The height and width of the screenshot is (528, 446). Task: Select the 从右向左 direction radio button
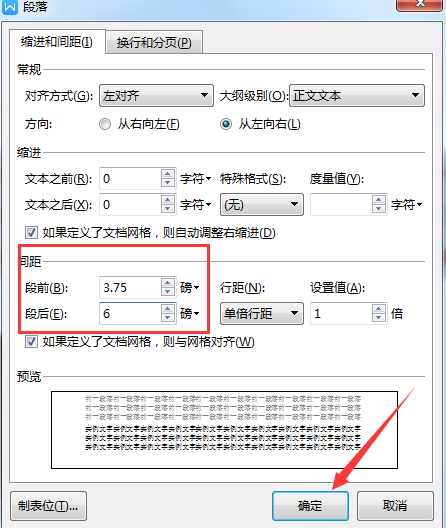(x=105, y=124)
